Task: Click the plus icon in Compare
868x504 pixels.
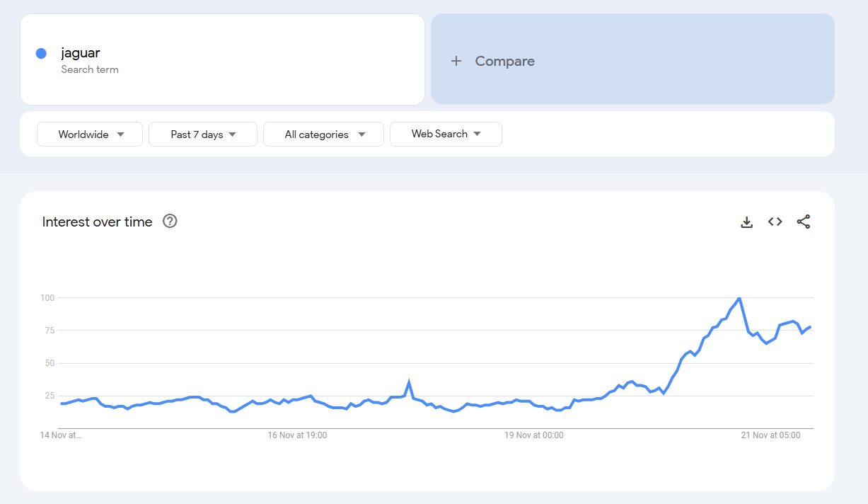Action: (x=456, y=62)
